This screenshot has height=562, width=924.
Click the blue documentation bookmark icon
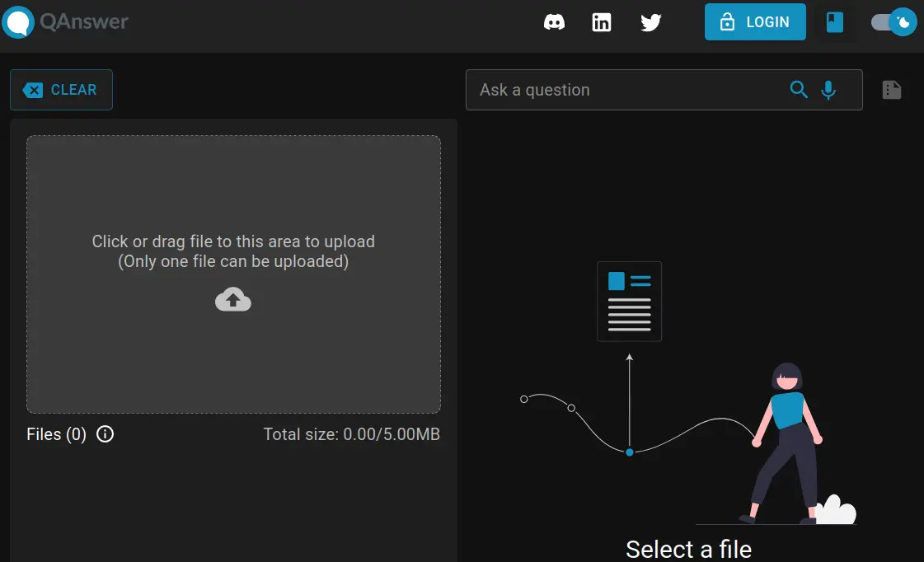[x=835, y=22]
